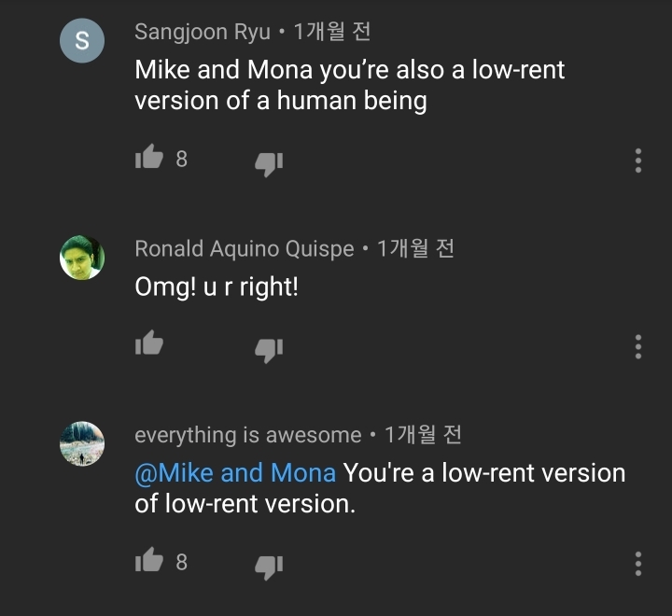Click Sangjoon Ryu's gray S avatar
Image resolution: width=672 pixels, height=616 pixels.
point(82,41)
